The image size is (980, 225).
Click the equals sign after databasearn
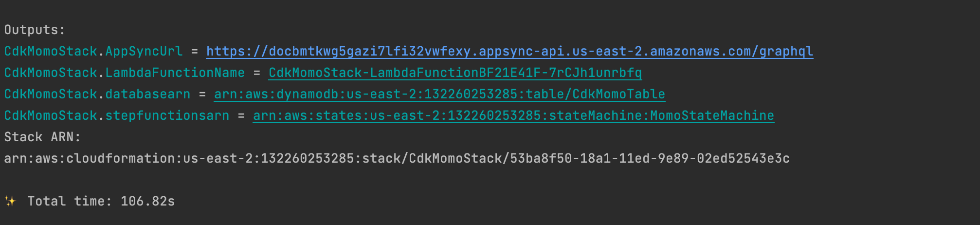[202, 94]
